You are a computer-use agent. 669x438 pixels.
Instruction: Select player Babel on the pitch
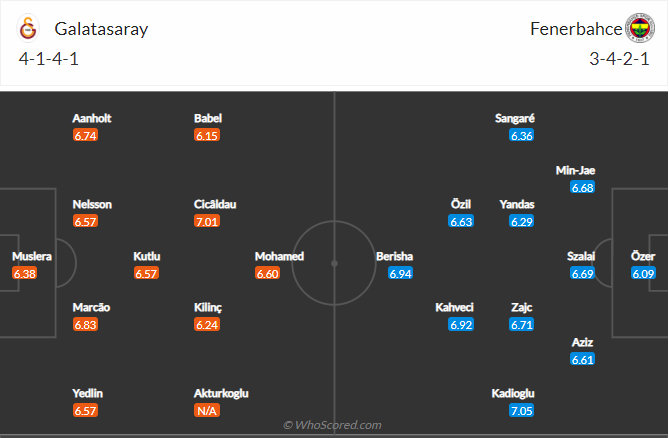point(208,118)
